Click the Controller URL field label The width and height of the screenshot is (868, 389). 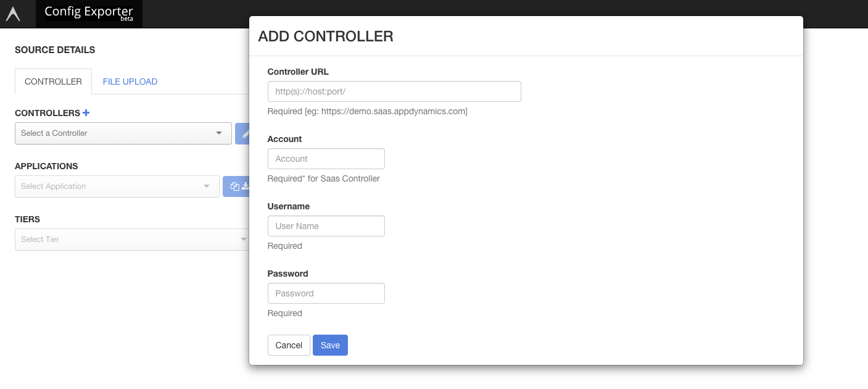298,72
